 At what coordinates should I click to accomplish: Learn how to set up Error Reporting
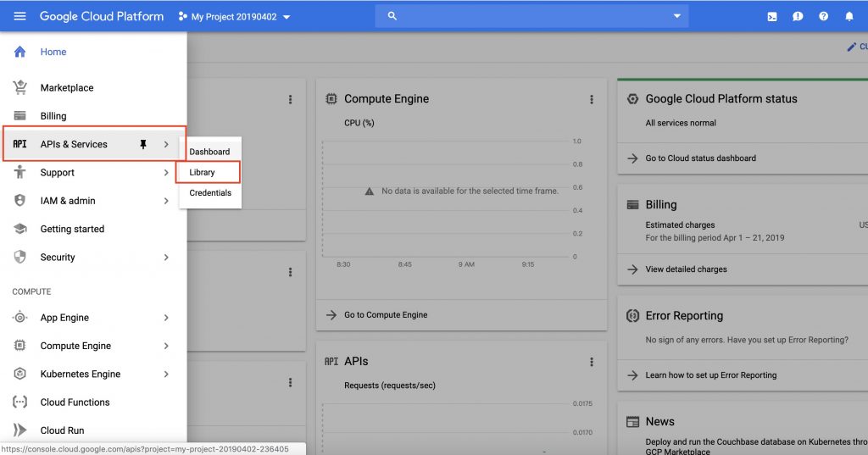point(711,375)
